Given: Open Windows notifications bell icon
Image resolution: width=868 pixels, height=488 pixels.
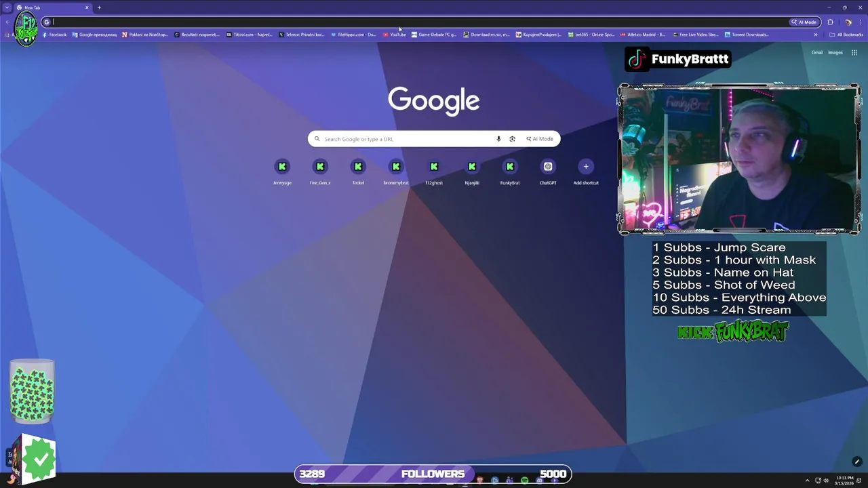Looking at the screenshot, I should click(x=859, y=481).
